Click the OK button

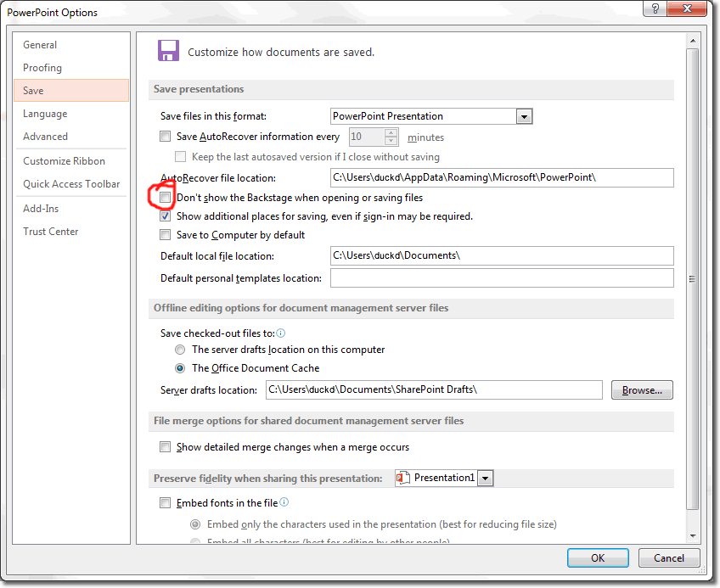click(x=598, y=557)
